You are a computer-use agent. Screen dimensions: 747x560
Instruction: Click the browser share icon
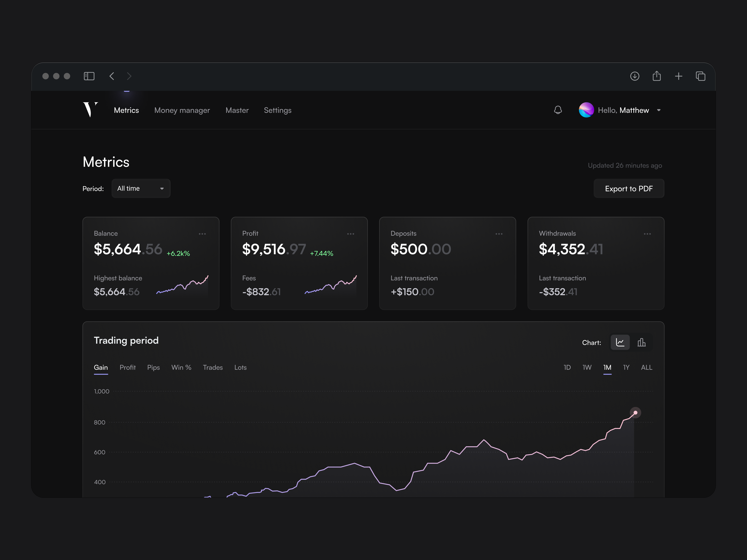tap(656, 76)
